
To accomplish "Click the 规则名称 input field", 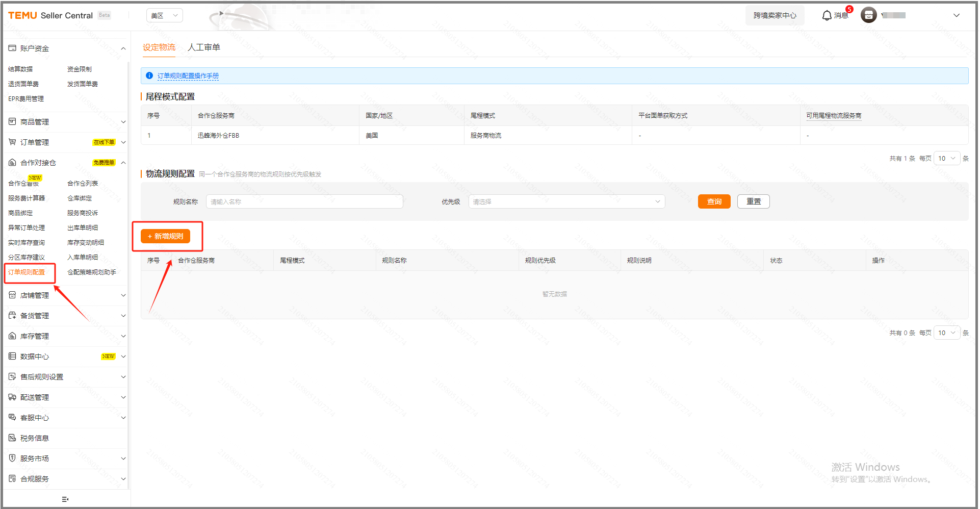I will pos(304,202).
